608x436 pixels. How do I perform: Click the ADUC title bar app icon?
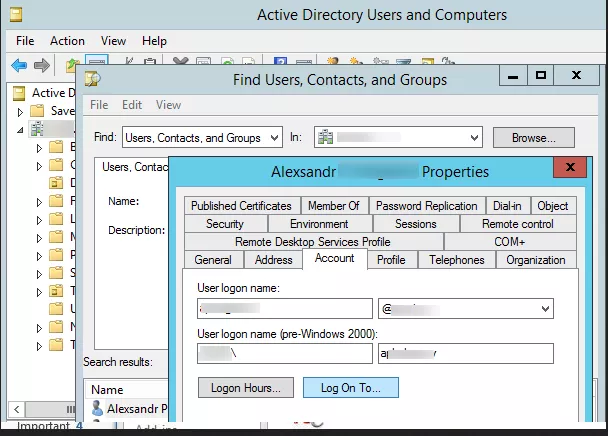click(16, 15)
